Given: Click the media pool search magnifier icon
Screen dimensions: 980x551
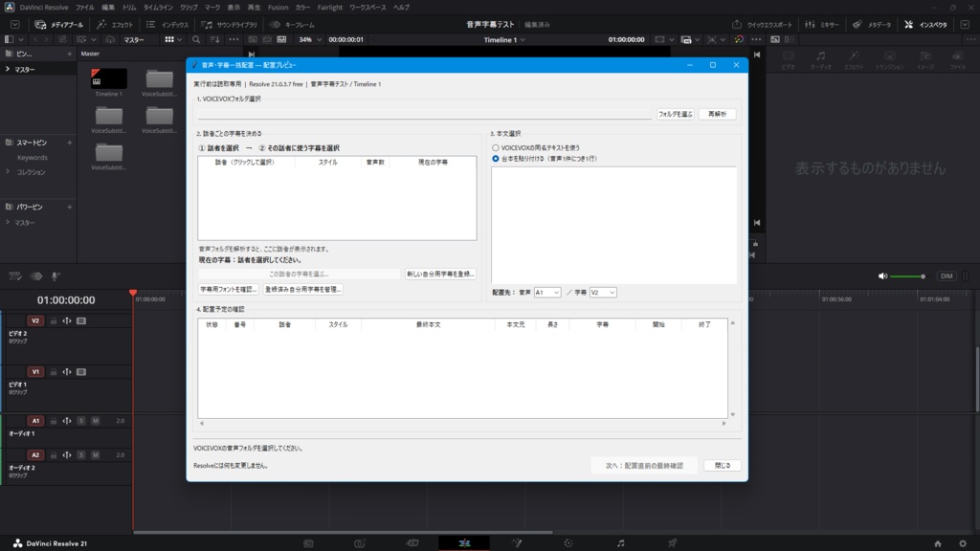Looking at the screenshot, I should (x=196, y=39).
